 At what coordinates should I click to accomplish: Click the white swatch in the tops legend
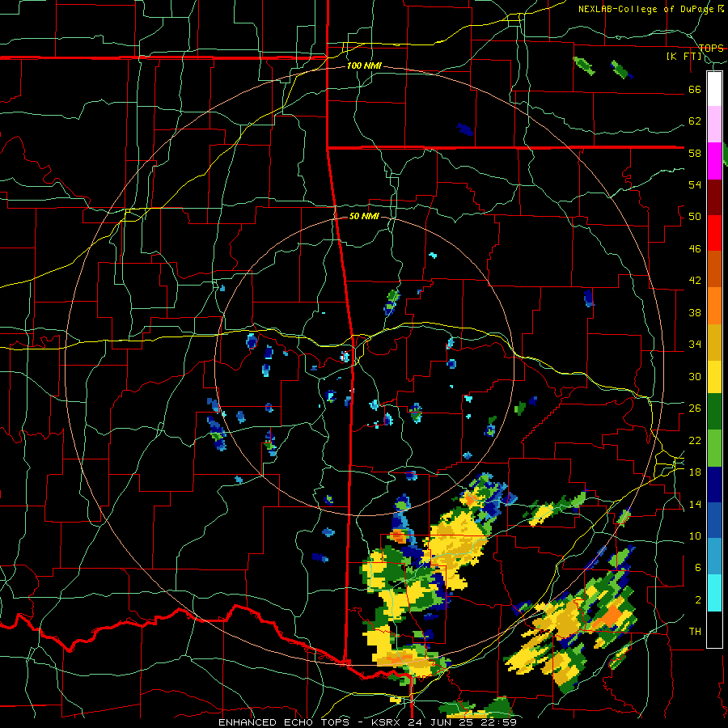(x=714, y=89)
